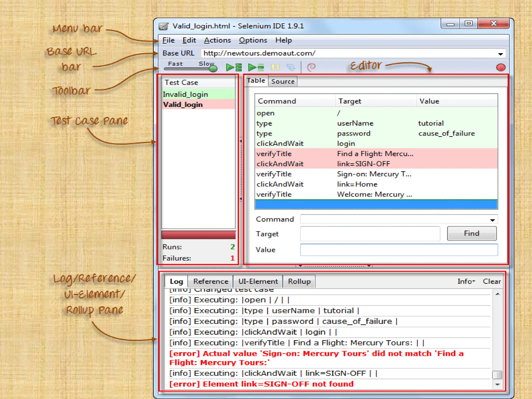Open the UI-Element tab
Viewport: 532px width, 399px height.
[258, 281]
